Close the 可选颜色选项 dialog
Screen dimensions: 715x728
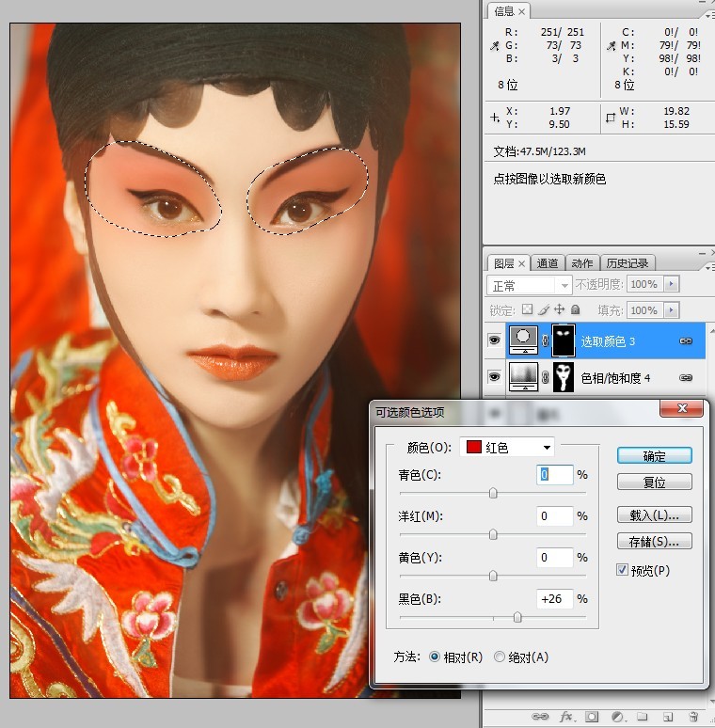pos(681,408)
